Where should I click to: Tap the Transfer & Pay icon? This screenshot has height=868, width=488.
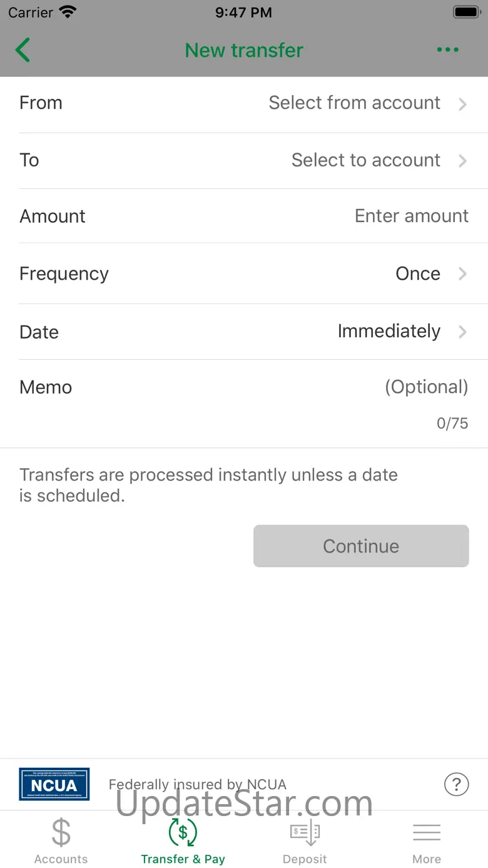point(183,832)
